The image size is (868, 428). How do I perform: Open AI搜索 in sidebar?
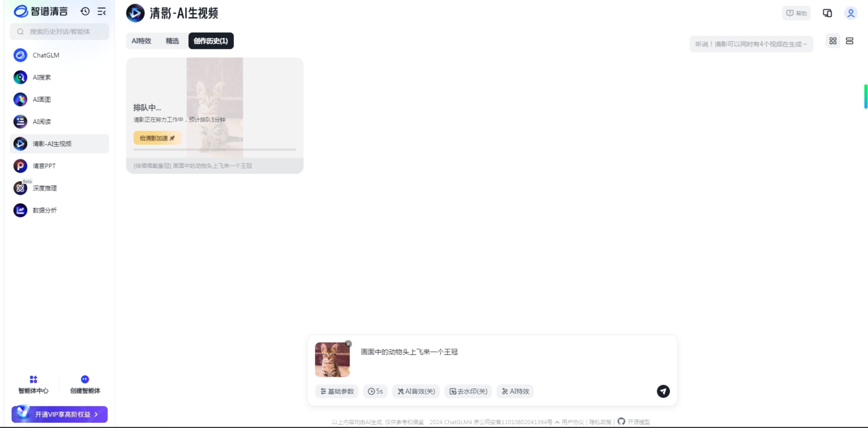(x=41, y=77)
